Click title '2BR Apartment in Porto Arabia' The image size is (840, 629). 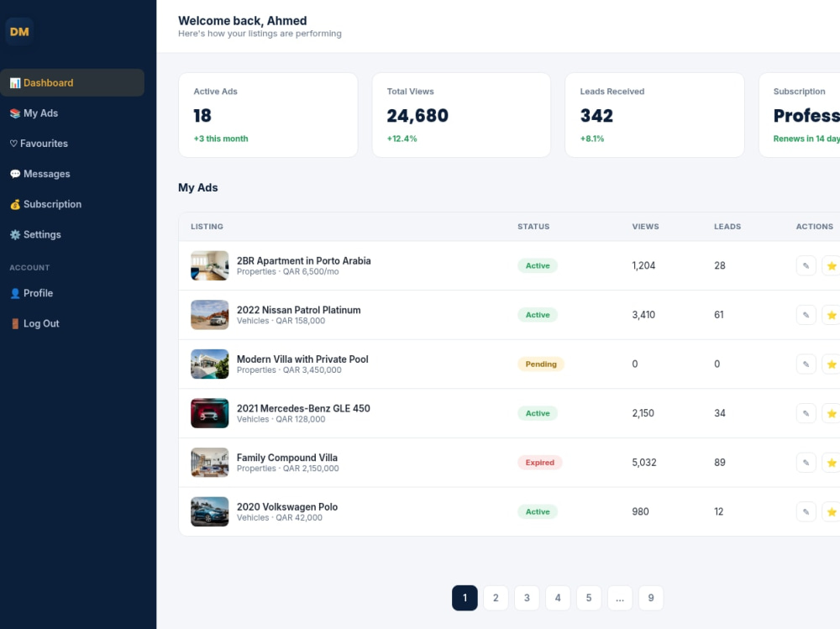pos(304,261)
